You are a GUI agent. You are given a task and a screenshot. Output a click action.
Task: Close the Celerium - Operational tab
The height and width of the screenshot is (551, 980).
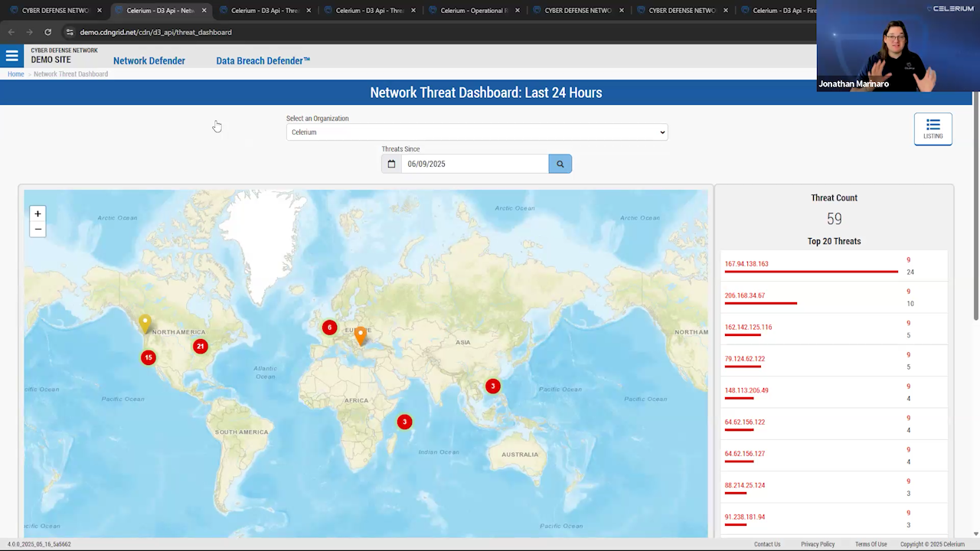point(517,11)
